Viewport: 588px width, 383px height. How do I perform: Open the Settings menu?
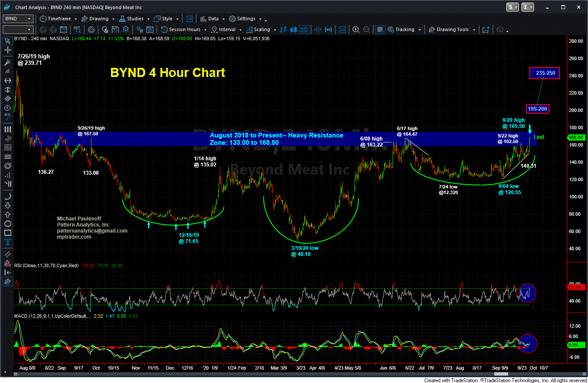coord(242,19)
